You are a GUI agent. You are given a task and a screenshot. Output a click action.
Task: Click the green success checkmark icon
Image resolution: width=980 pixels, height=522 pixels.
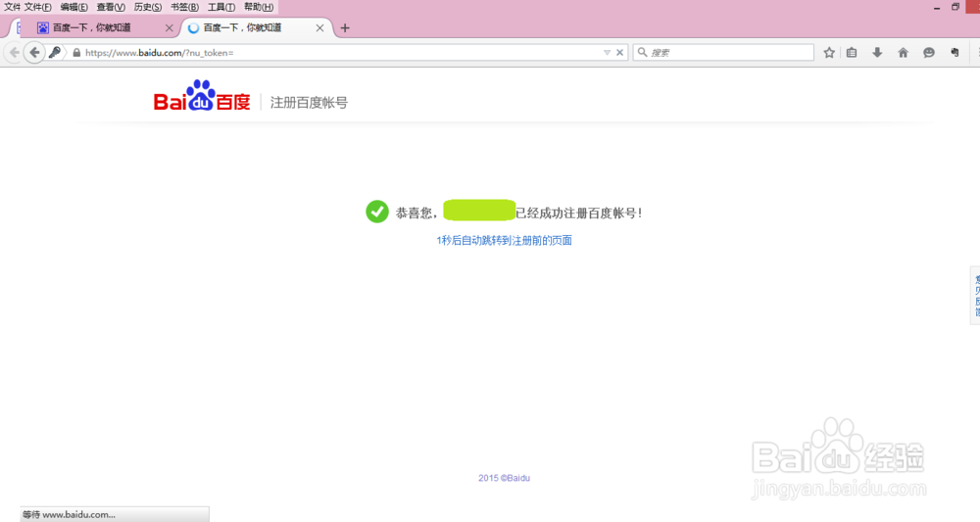377,212
